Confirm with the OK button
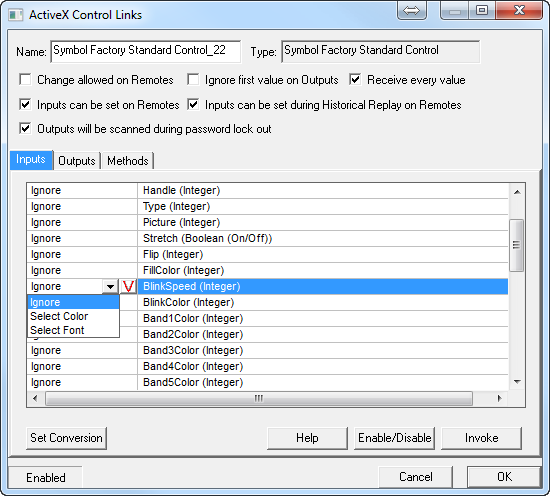 (x=504, y=477)
